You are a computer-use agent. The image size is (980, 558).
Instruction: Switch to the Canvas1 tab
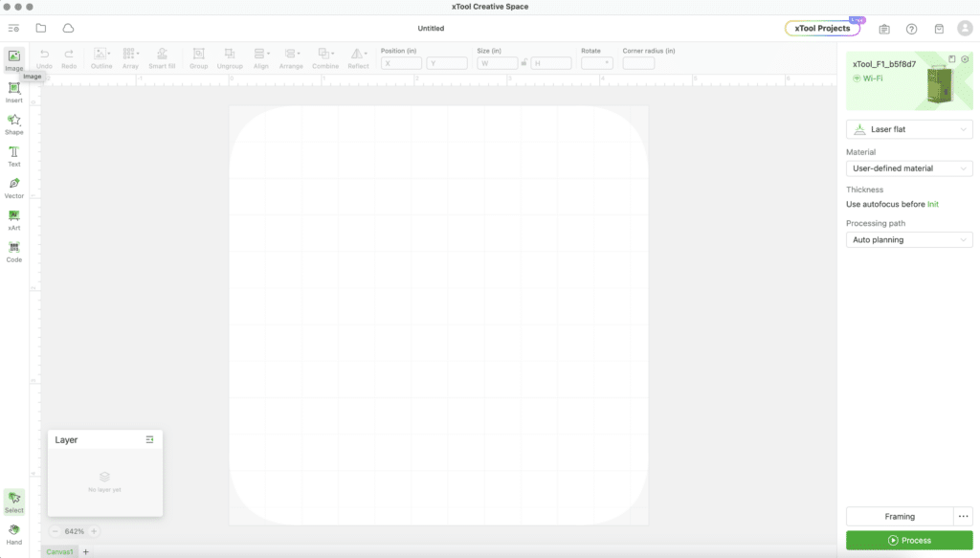pos(60,551)
